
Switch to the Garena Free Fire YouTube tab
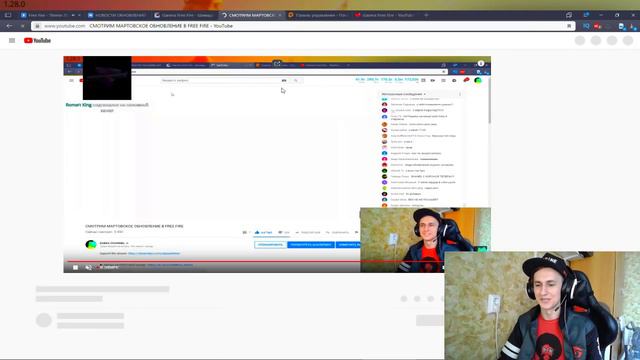coord(385,15)
